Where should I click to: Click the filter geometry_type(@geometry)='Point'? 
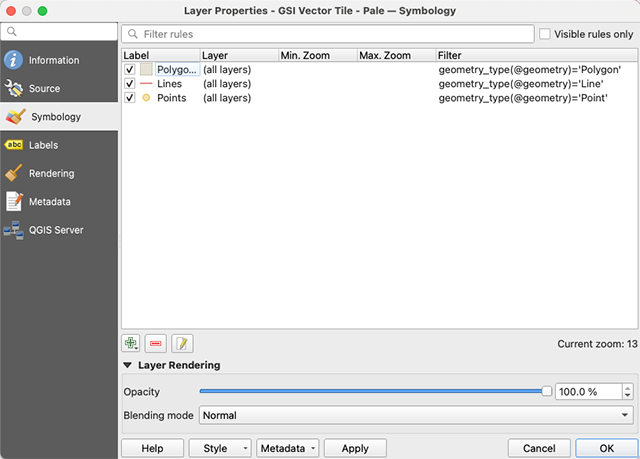pyautogui.click(x=523, y=98)
